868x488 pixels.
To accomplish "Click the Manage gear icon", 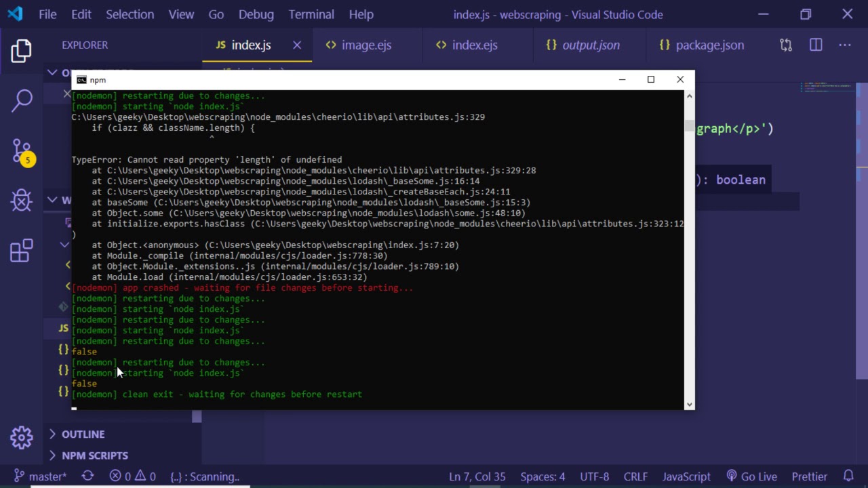I will pos(22,437).
